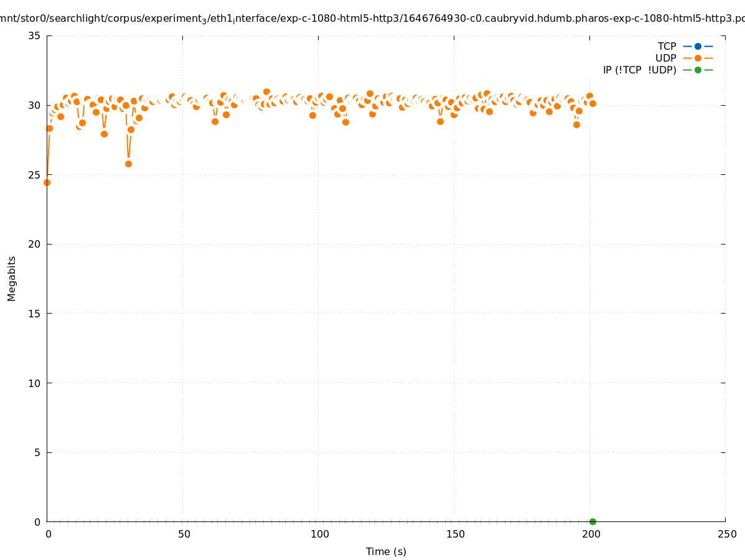Screen dimensions: 745x560
Task: Toggle the TCP series via its legend label
Action: (x=667, y=46)
